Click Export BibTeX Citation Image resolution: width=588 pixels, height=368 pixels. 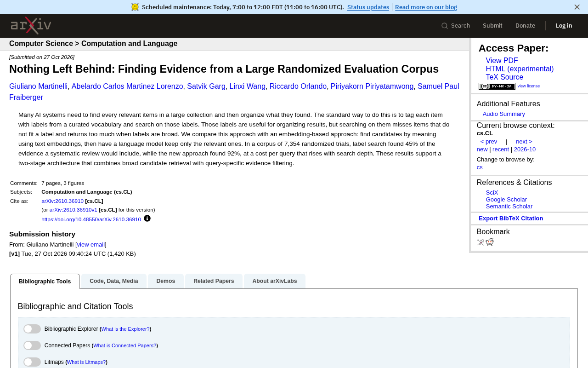511,218
